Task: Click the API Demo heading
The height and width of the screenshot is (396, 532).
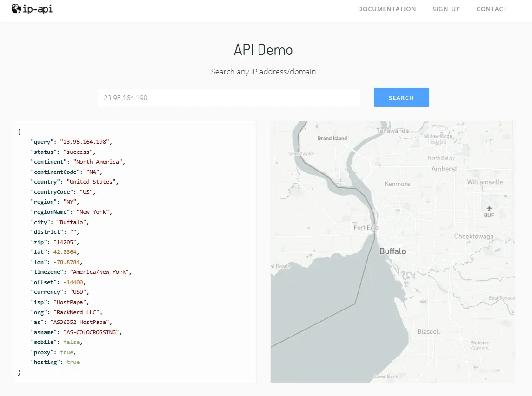Action: pyautogui.click(x=263, y=50)
